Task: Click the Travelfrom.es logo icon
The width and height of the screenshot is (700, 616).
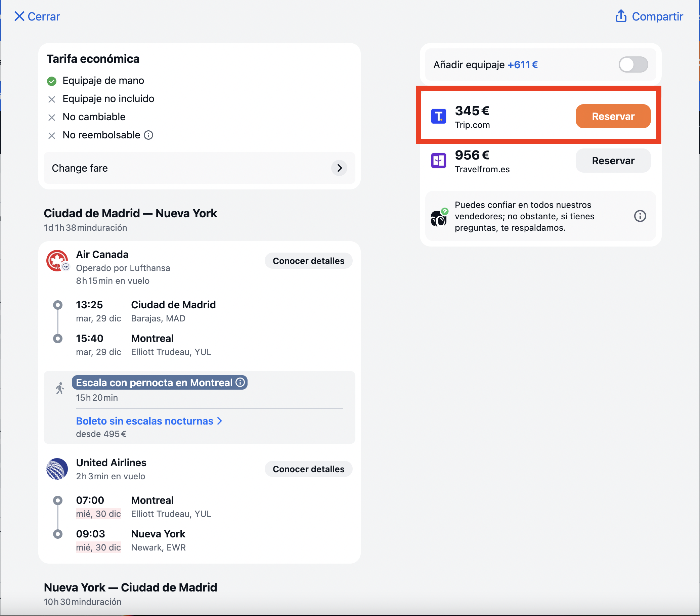Action: [x=438, y=161]
